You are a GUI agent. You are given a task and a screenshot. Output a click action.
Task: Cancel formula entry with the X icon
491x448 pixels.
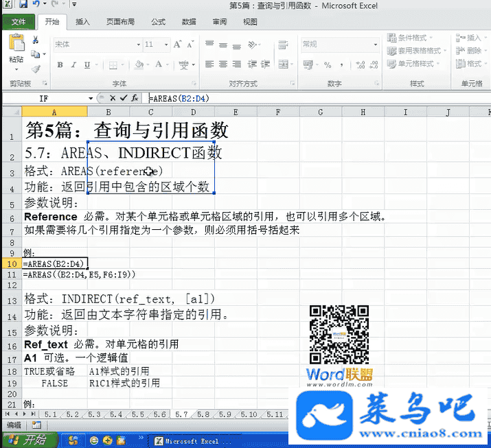[113, 98]
